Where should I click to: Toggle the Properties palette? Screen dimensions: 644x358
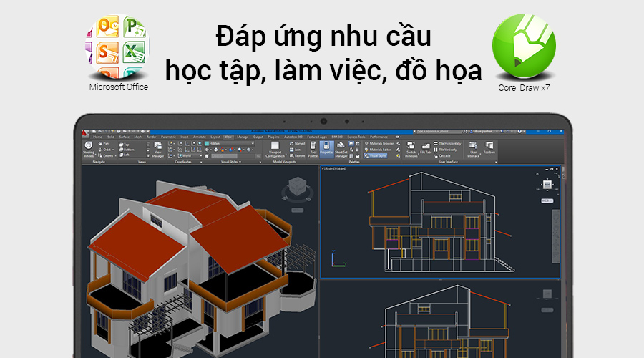point(326,149)
